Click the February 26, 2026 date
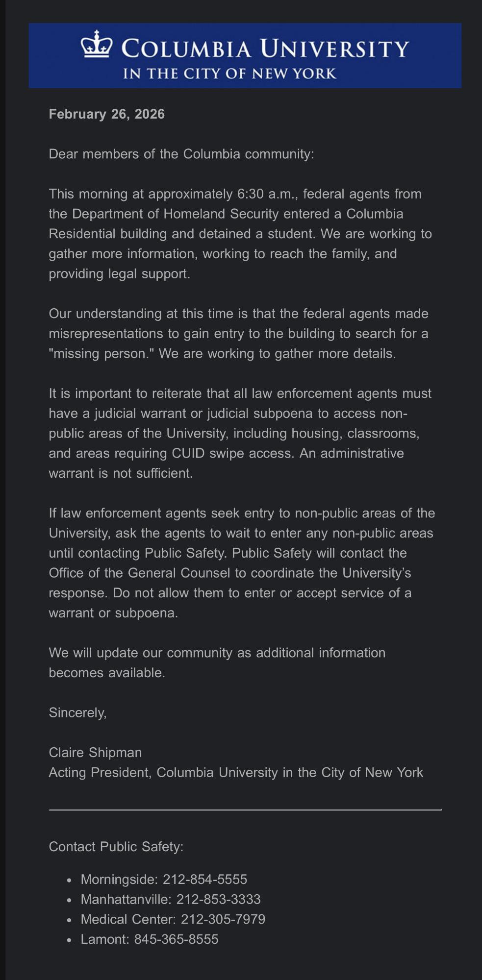482x980 pixels. (x=106, y=114)
